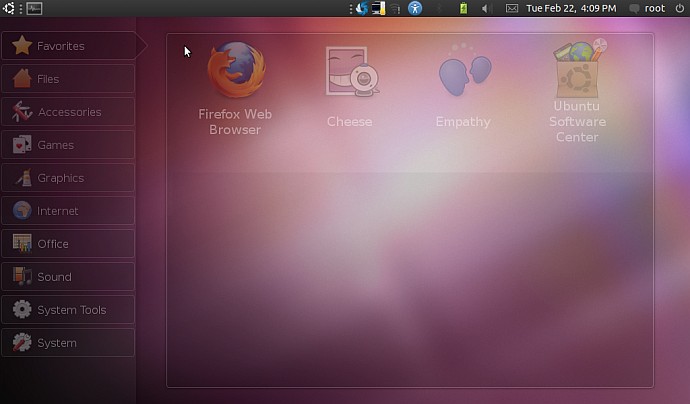The image size is (690, 404).
Task: Switch to the Office category
Action: [69, 244]
